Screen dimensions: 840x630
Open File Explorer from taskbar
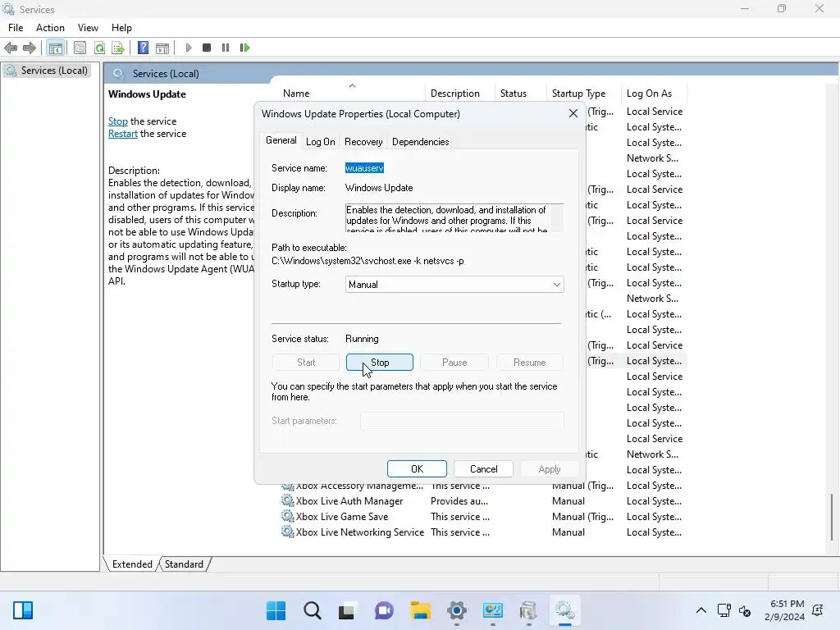coord(421,610)
